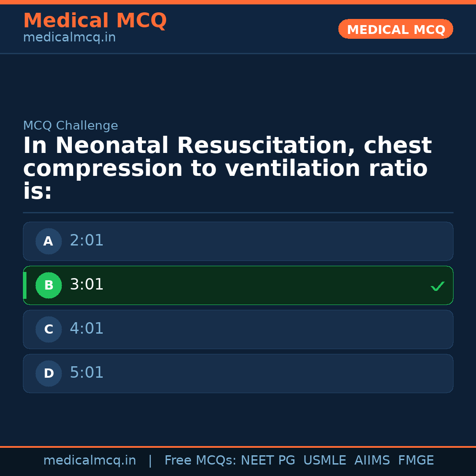The image size is (476, 476).
Task: Click NEET PG in the footer
Action: click(x=268, y=461)
